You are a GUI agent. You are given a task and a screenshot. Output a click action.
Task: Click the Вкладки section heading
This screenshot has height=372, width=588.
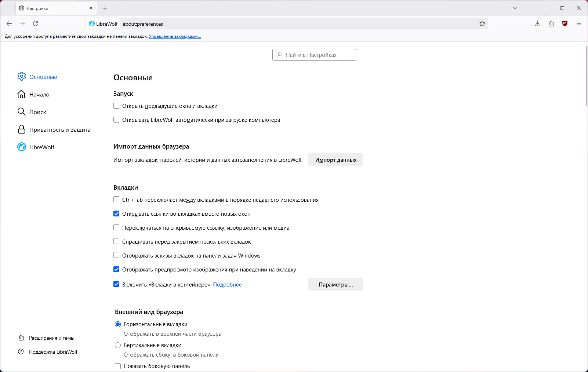(126, 188)
